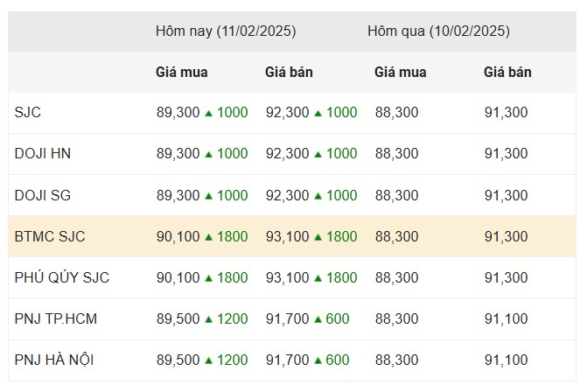The width and height of the screenshot is (580, 392).
Task: Click the green arrow beside DOJI SG selling price
Action: point(318,195)
